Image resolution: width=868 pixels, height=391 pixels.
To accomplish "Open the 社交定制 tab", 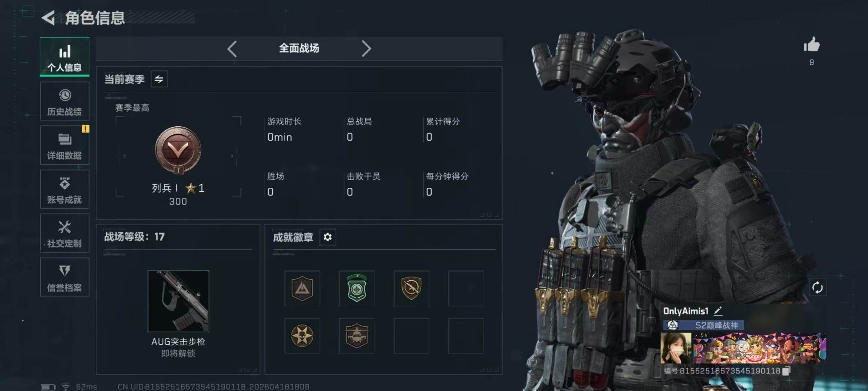I will pyautogui.click(x=65, y=234).
